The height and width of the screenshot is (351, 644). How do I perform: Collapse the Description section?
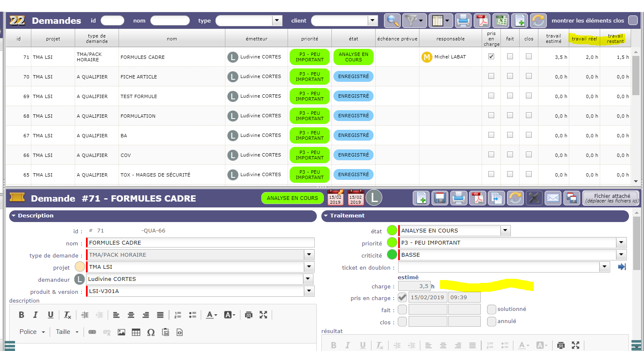14,216
